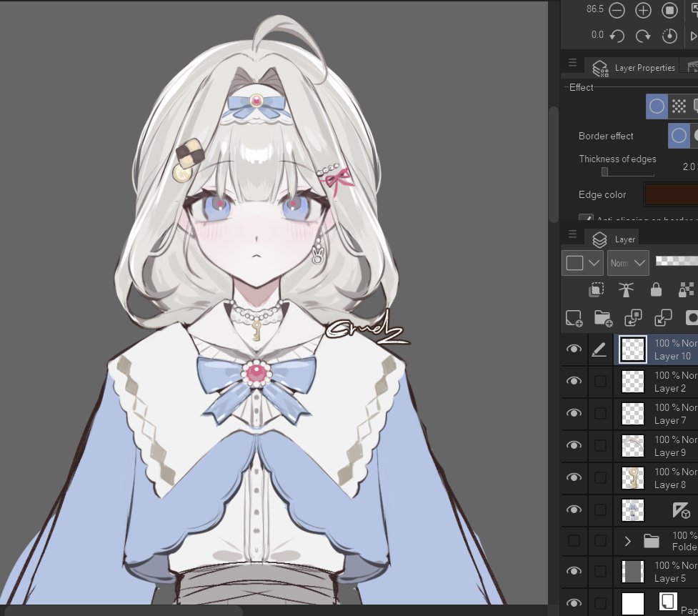Viewport: 698px width, 616px height.
Task: Tick the selection checkbox beside Layer 5
Action: [x=600, y=571]
